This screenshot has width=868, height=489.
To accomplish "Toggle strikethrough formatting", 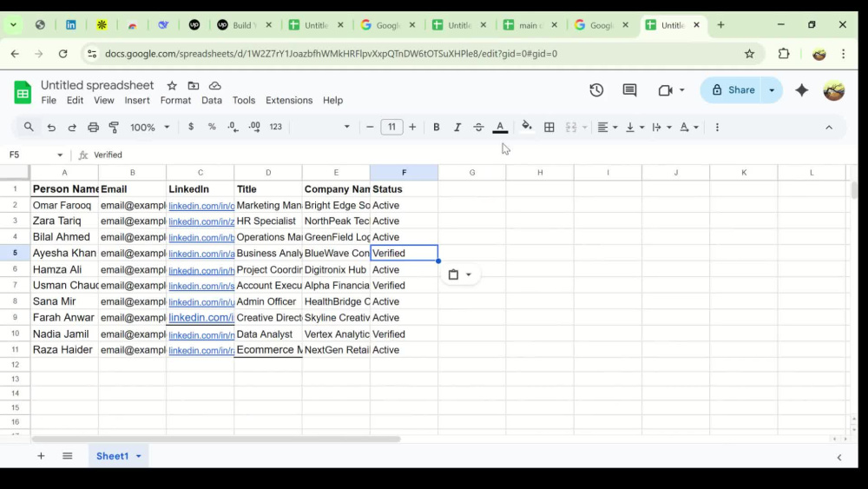I will tap(478, 128).
